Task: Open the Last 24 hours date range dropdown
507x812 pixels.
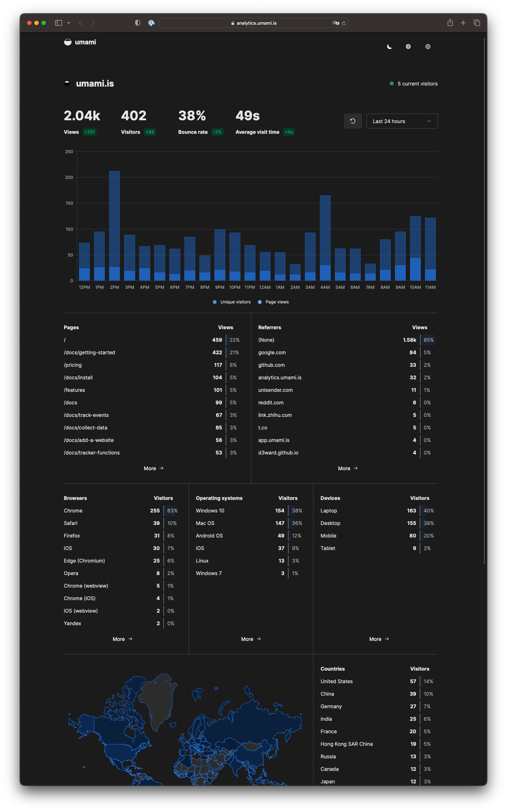Action: coord(402,121)
